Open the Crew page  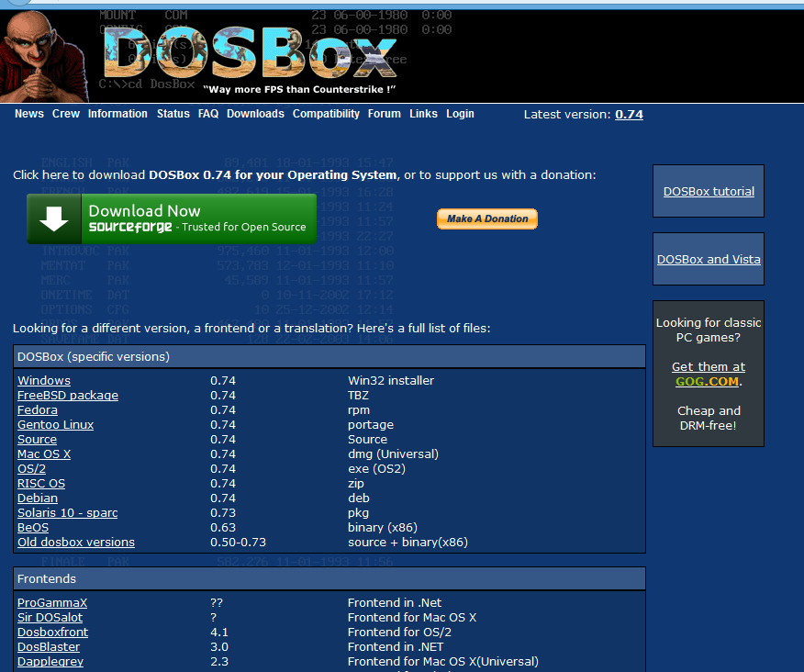[x=66, y=114]
